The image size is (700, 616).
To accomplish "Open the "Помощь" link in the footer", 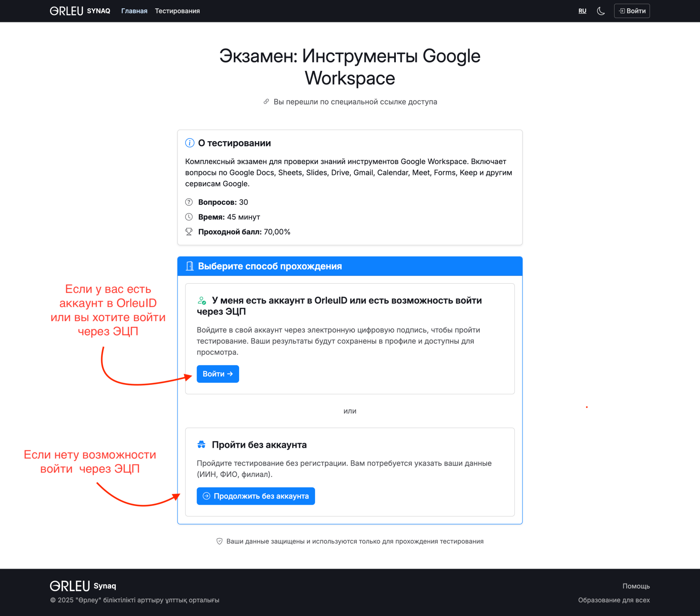I will (x=636, y=586).
